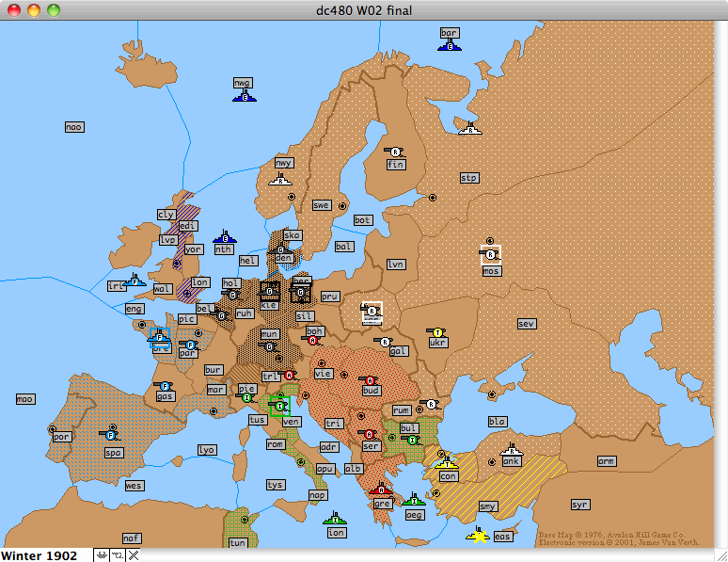The image size is (728, 562).
Task: Click the "nao" sea label
Action: [x=74, y=127]
